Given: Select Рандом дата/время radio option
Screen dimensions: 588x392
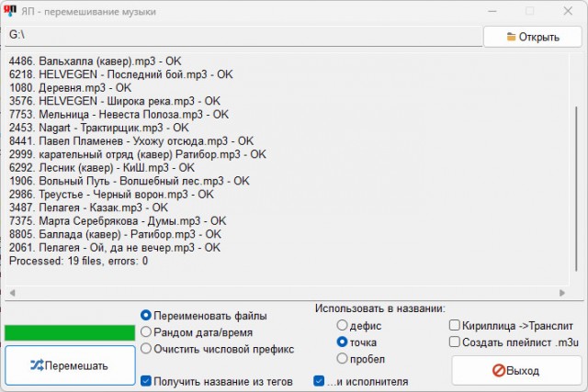Looking at the screenshot, I should coord(146,331).
